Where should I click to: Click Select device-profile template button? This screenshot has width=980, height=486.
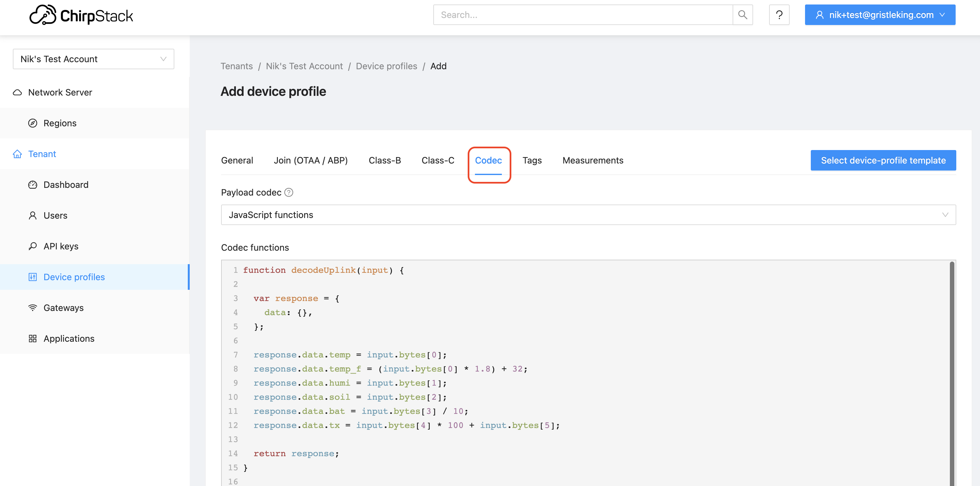[x=883, y=161]
